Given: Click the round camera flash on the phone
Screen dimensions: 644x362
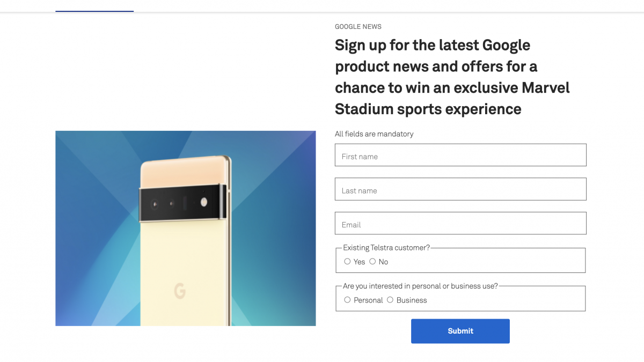Looking at the screenshot, I should pyautogui.click(x=204, y=202).
